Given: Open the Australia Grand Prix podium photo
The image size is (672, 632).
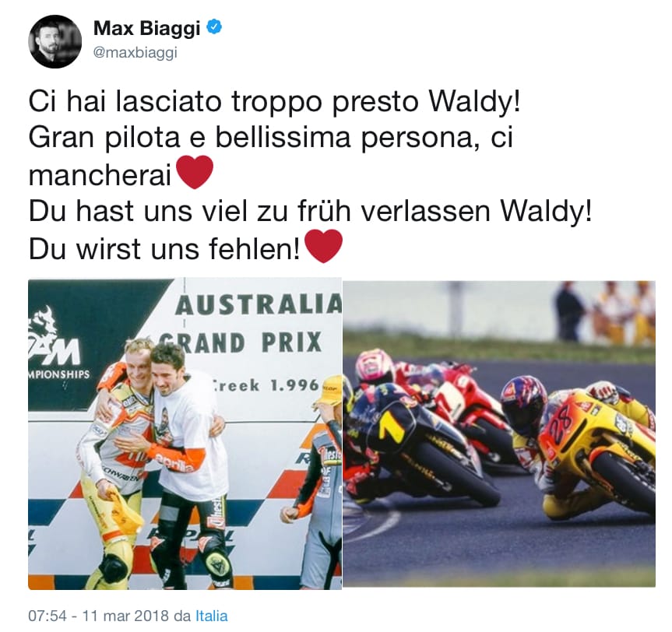Looking at the screenshot, I should coord(185,434).
